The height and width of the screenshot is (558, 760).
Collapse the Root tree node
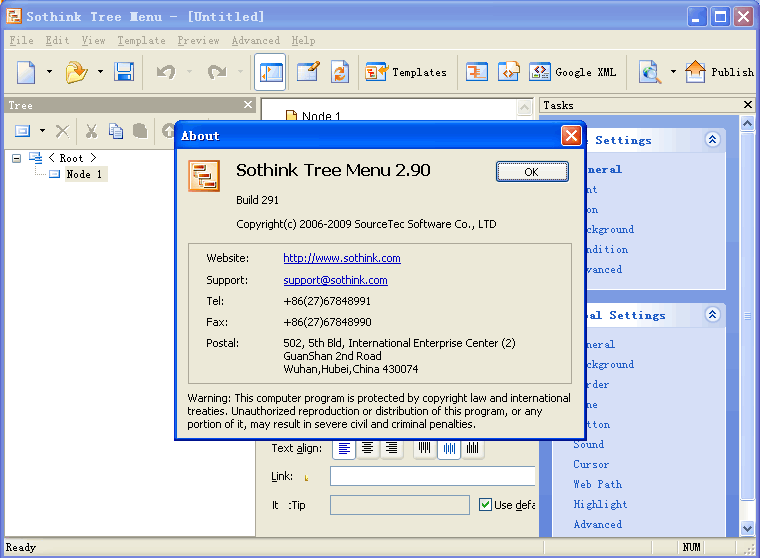pyautogui.click(x=17, y=158)
